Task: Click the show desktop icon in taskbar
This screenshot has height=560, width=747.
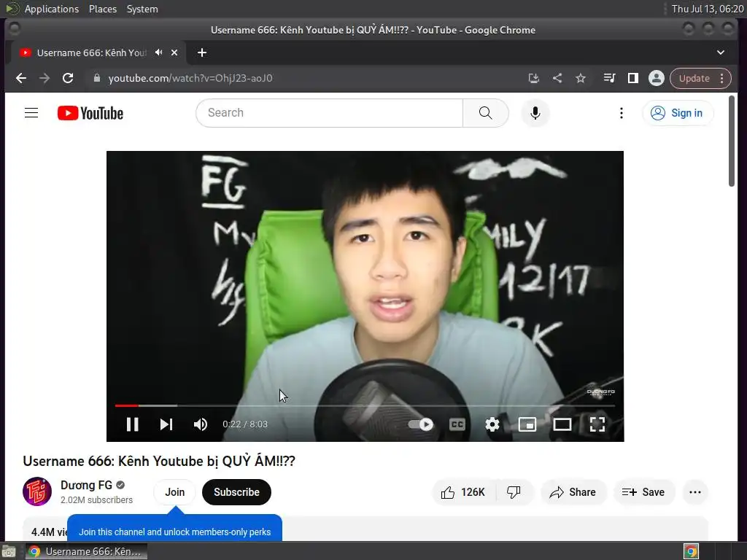Action: point(9,551)
